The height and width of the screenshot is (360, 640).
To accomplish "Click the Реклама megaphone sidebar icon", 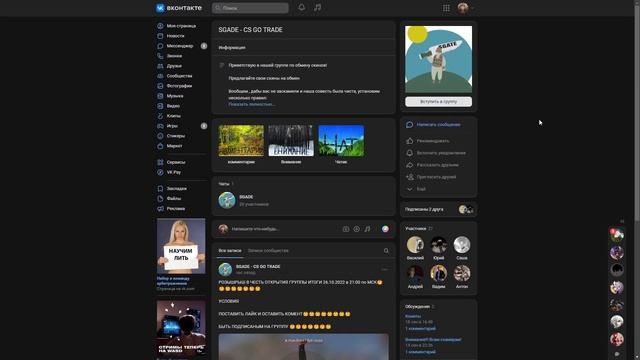I will pos(160,209).
